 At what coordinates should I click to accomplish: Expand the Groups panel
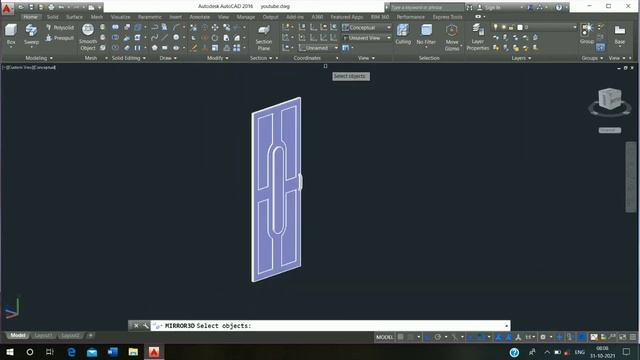(x=592, y=58)
